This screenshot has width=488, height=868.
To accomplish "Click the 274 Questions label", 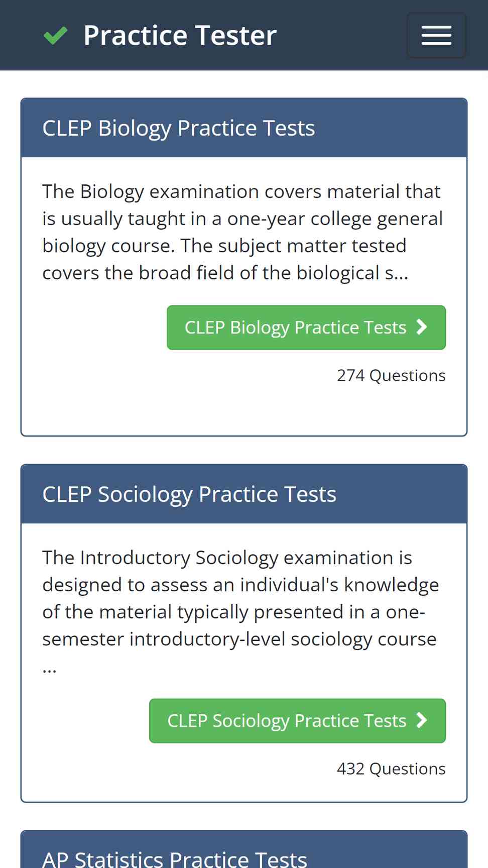I will coord(391,375).
